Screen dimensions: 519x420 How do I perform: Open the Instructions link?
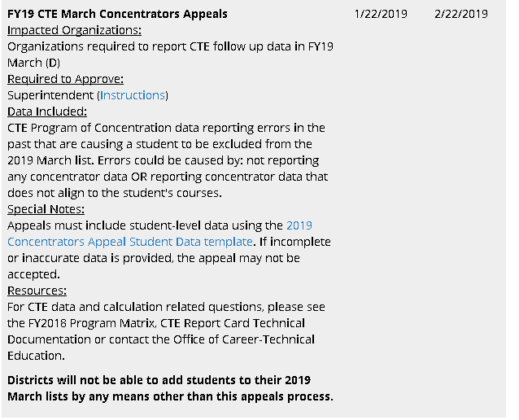pos(133,95)
